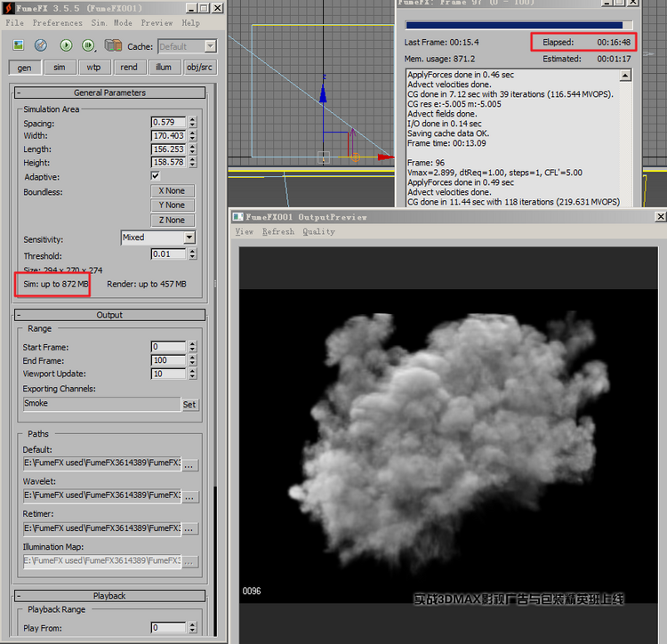The width and height of the screenshot is (667, 644).
Task: Click the Viewport Update field
Action: coord(168,374)
